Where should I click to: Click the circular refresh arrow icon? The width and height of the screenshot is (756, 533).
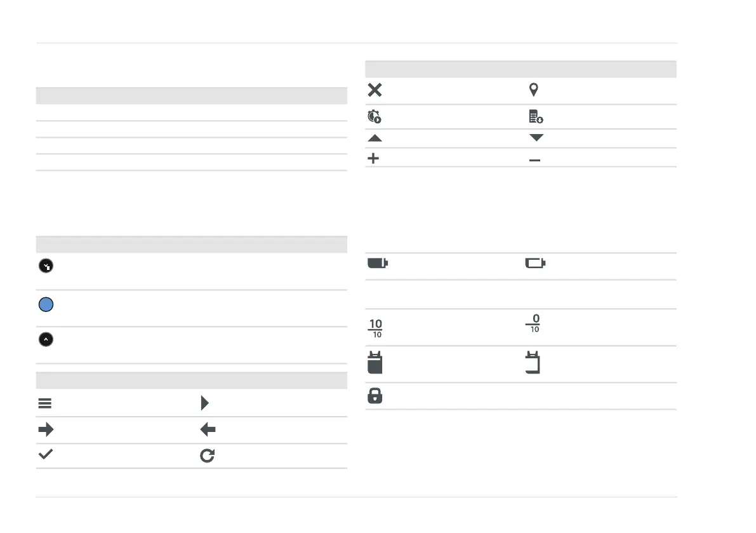pos(208,455)
